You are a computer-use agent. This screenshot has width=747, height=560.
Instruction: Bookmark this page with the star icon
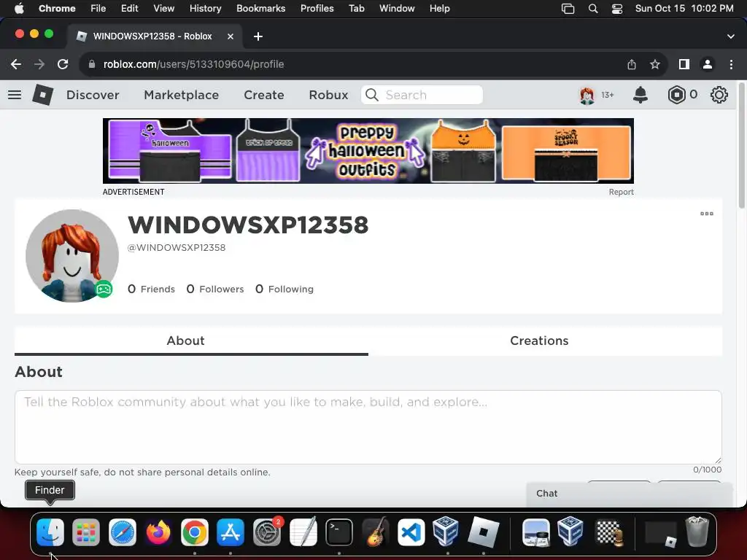tap(655, 64)
